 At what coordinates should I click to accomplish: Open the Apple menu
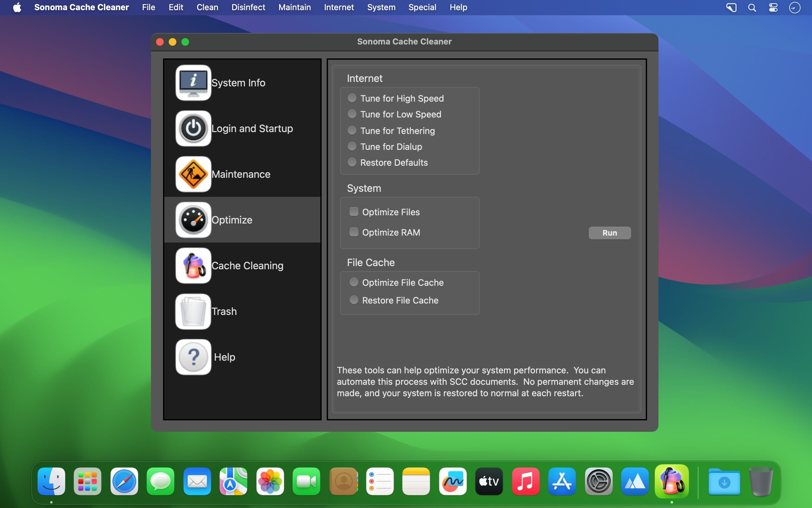[x=17, y=7]
